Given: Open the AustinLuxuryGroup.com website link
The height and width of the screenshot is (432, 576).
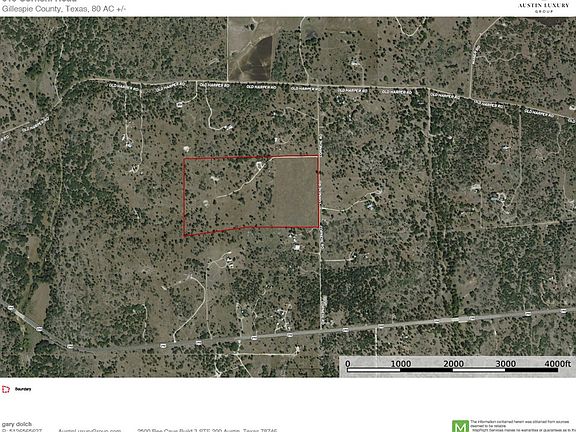Looking at the screenshot, I should coord(90,430).
